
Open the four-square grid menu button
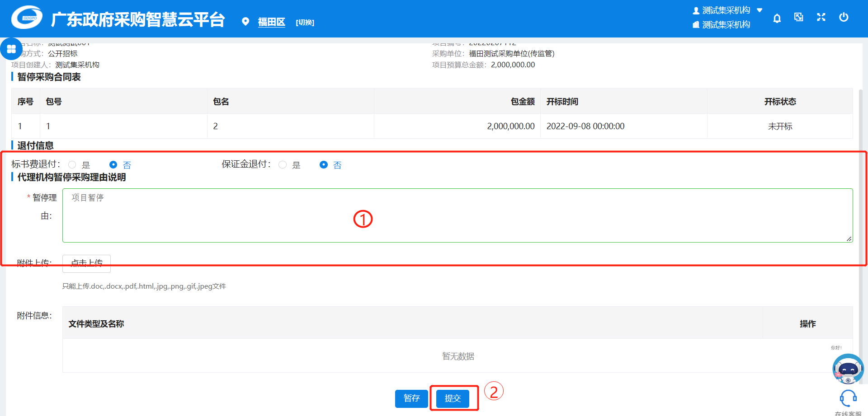click(x=11, y=49)
